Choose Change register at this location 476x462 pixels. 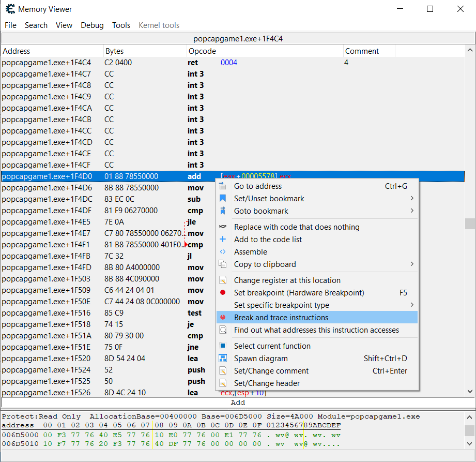click(x=317, y=280)
